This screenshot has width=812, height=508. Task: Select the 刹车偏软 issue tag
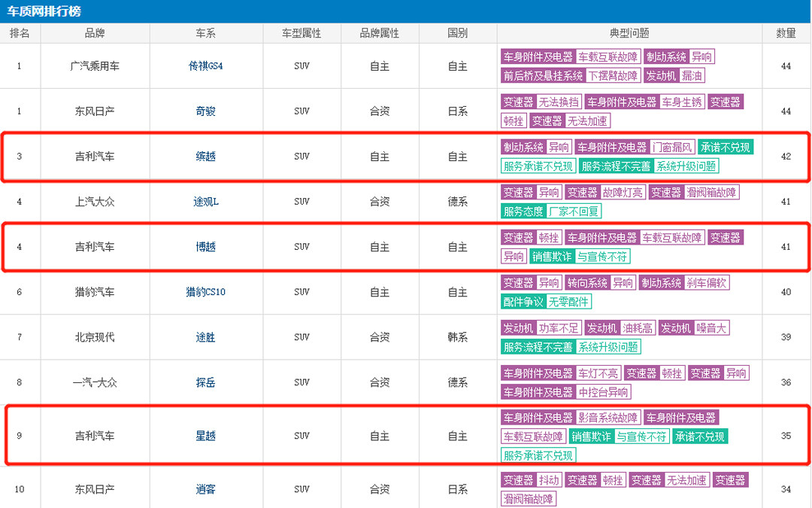[706, 283]
